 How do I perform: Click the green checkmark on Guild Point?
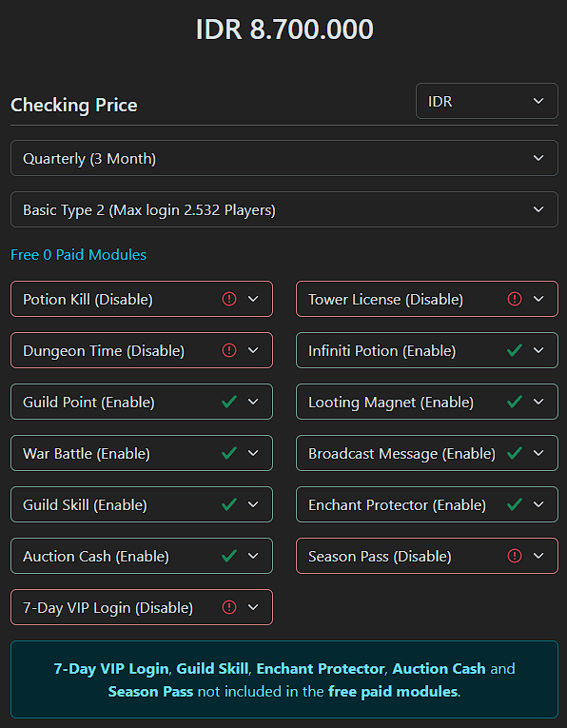[x=229, y=402]
